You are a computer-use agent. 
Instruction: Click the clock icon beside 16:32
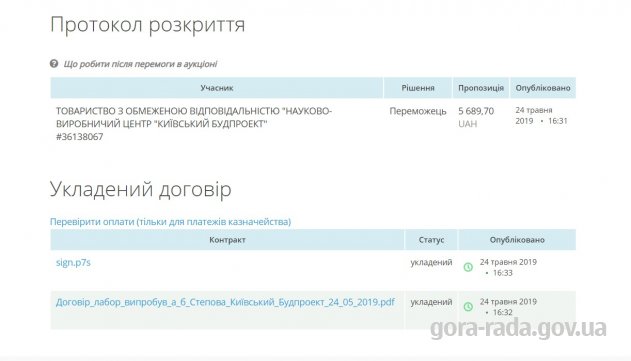[468, 307]
